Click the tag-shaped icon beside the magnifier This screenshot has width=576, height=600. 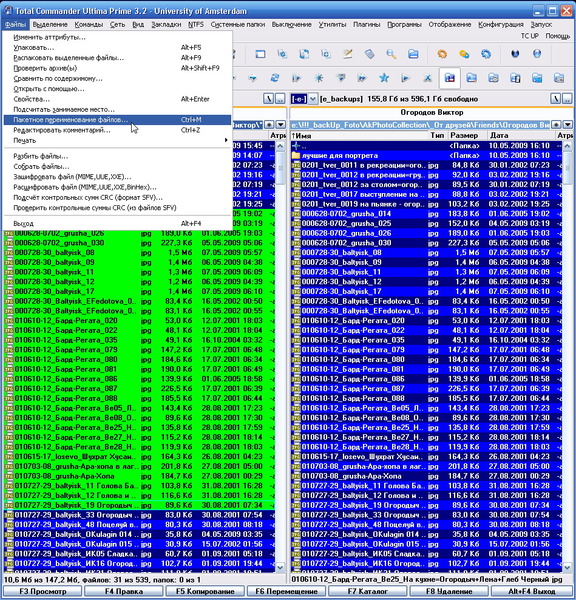369,54
